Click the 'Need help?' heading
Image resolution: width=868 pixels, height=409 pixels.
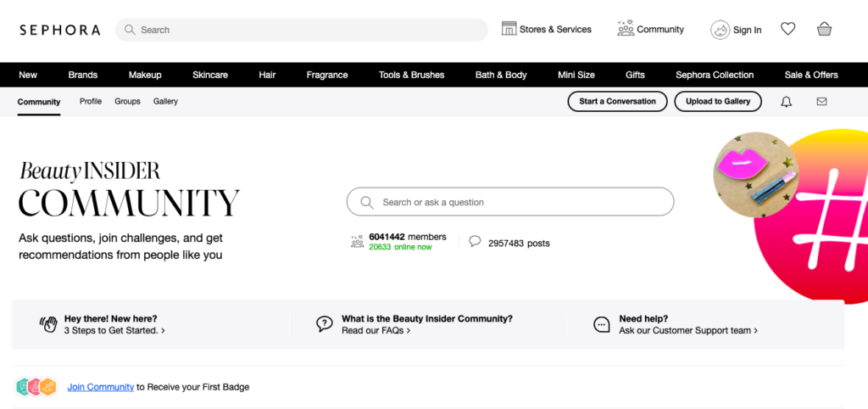[643, 319]
